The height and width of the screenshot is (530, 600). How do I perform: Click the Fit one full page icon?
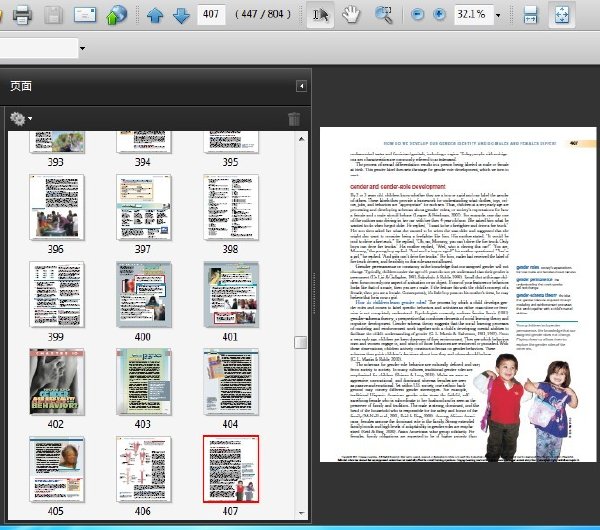[x=561, y=15]
